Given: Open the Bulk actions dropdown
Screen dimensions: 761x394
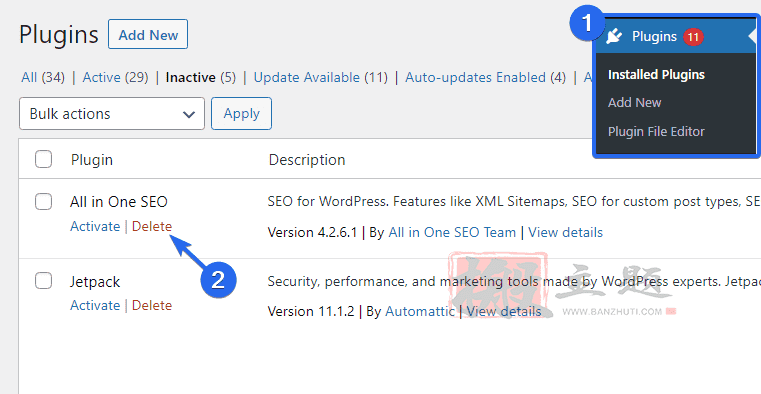Looking at the screenshot, I should coord(112,114).
